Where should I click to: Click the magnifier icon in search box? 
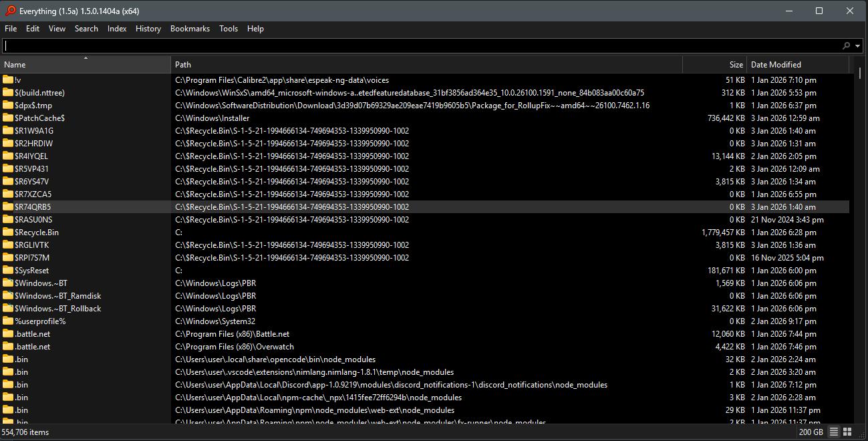(x=847, y=45)
